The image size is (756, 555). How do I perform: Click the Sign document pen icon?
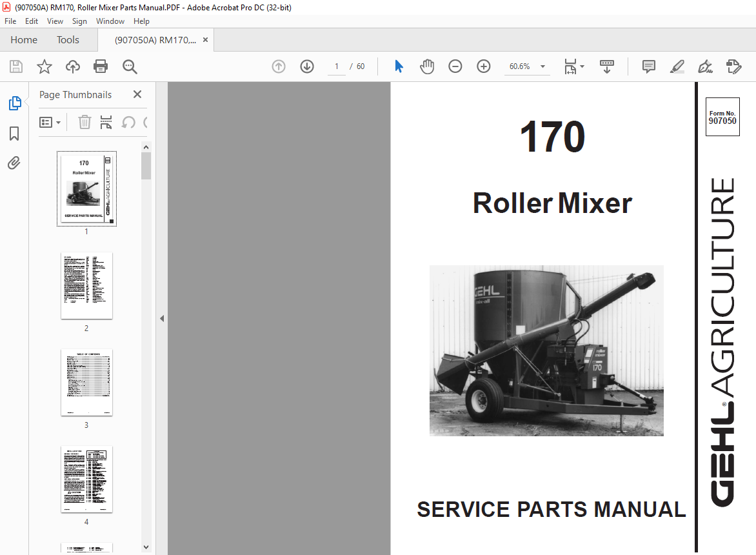click(x=706, y=66)
